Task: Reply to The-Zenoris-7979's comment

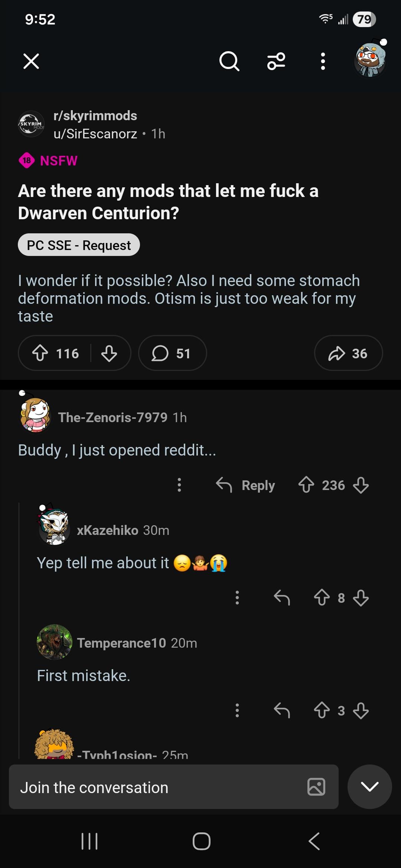Action: [246, 485]
